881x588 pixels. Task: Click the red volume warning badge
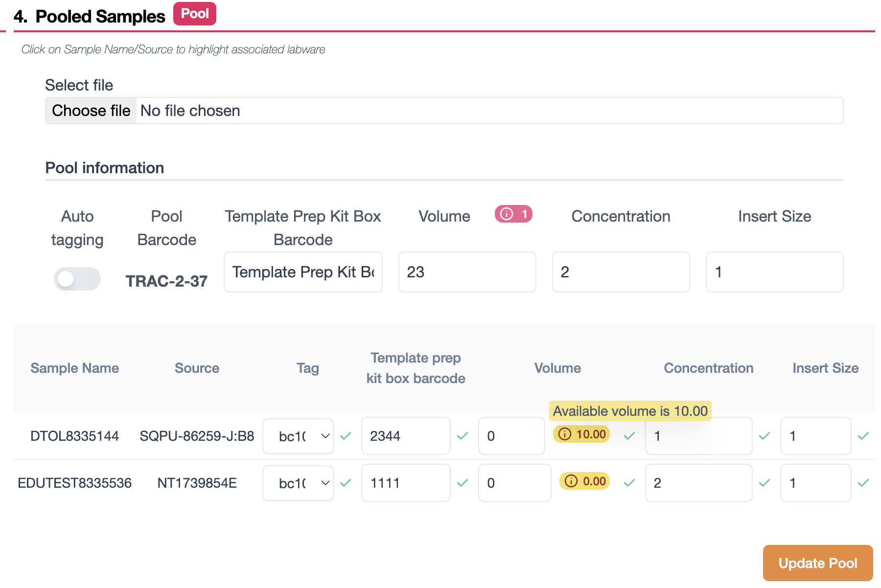[x=513, y=214]
